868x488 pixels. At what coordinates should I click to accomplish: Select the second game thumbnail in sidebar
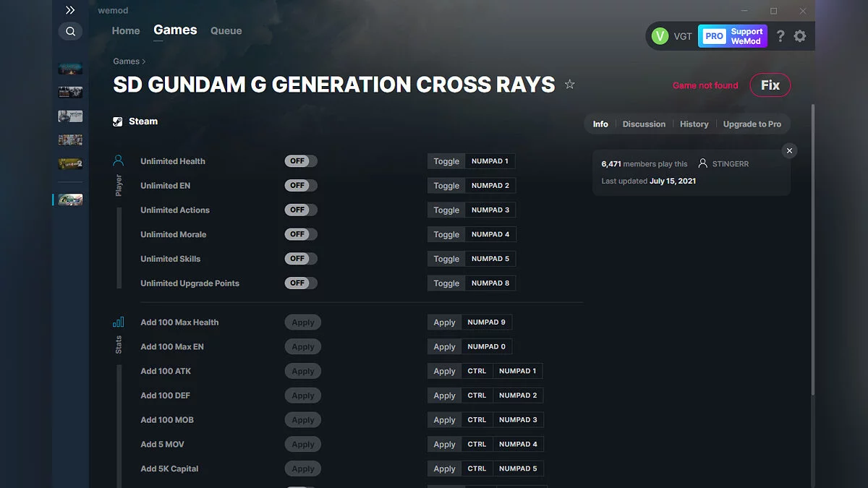(70, 93)
